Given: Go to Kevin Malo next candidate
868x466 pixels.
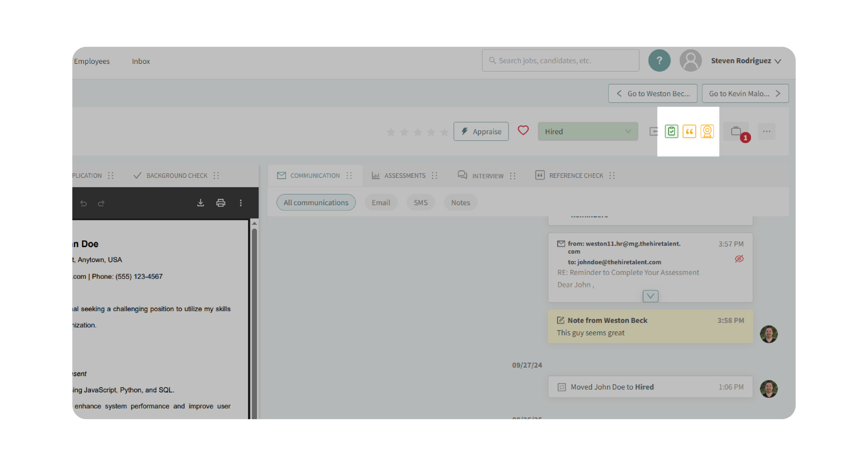Looking at the screenshot, I should point(745,93).
